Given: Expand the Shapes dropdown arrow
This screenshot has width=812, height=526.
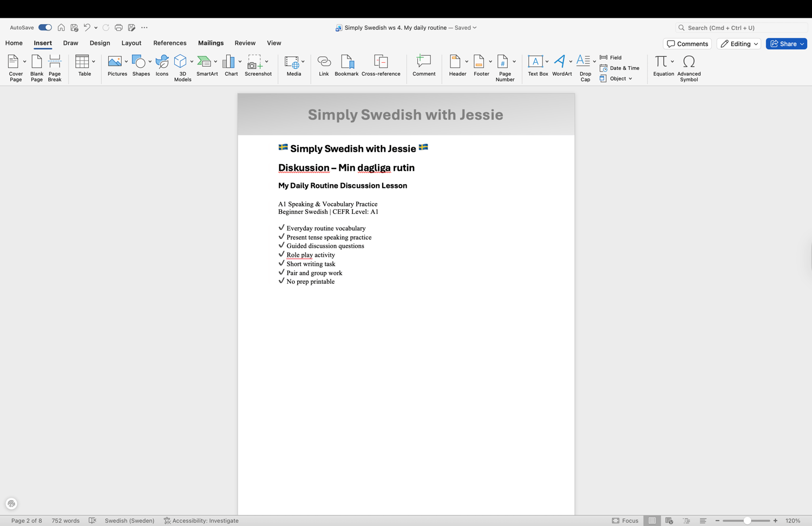Looking at the screenshot, I should pyautogui.click(x=150, y=62).
